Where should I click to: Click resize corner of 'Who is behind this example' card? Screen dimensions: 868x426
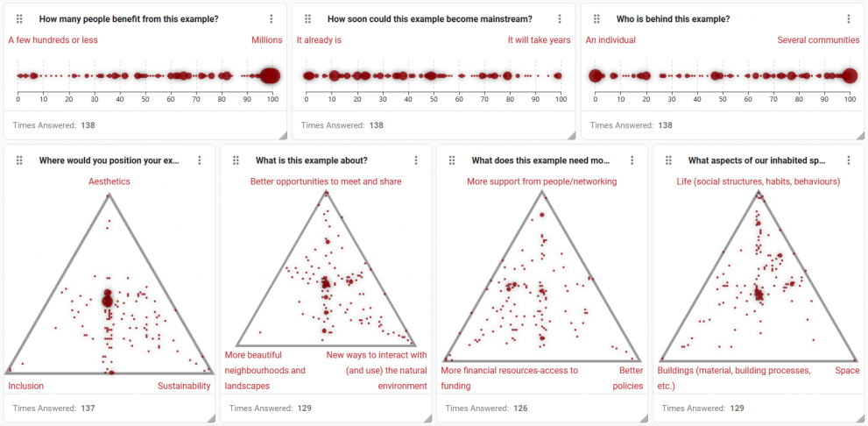click(859, 134)
